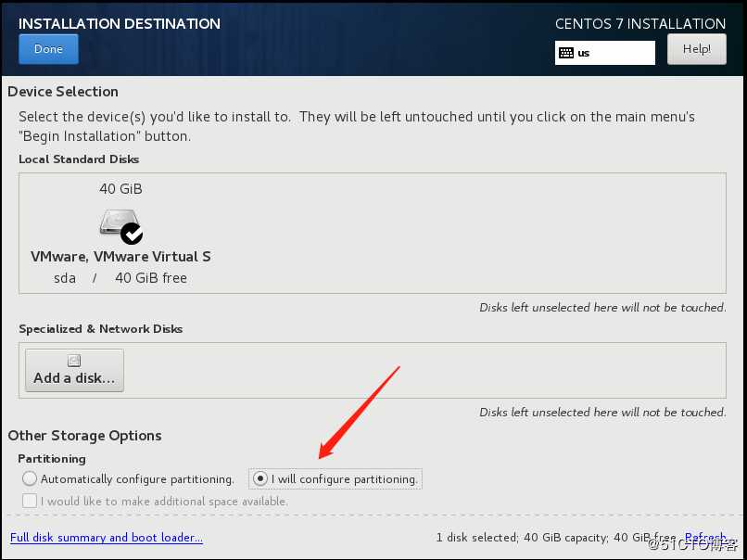Image resolution: width=747 pixels, height=560 pixels.
Task: Click the Local Standard Disks heading
Action: pos(79,159)
